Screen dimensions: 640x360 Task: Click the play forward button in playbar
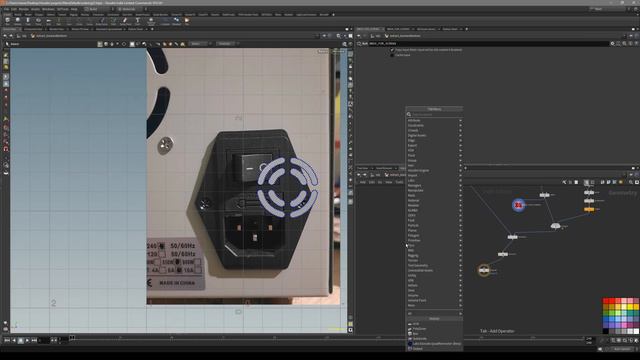pos(27,340)
